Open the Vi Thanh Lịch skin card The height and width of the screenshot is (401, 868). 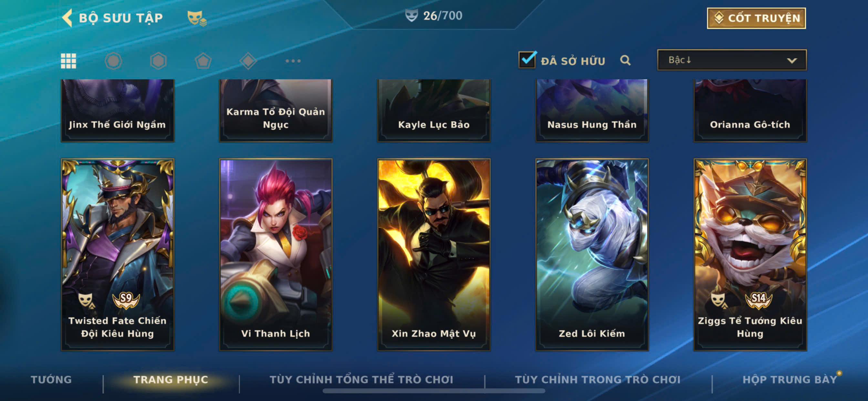coord(276,255)
